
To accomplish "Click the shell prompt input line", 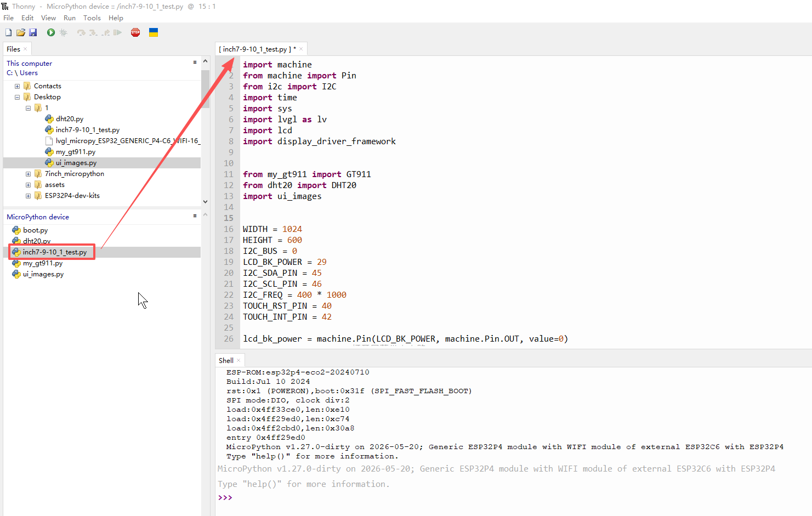I will tap(513, 498).
